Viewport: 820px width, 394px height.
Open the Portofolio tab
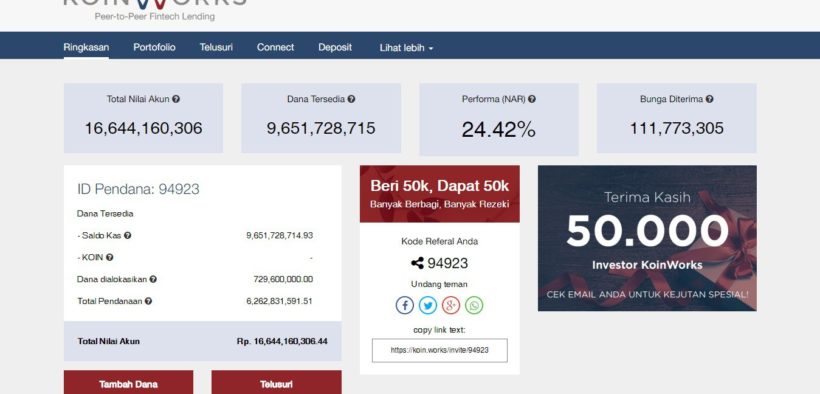pyautogui.click(x=154, y=47)
